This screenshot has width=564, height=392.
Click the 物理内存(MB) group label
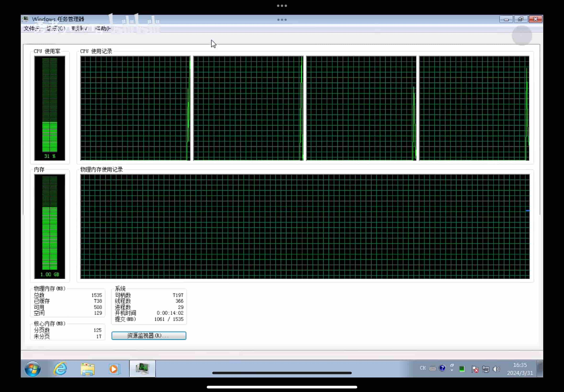click(50, 288)
